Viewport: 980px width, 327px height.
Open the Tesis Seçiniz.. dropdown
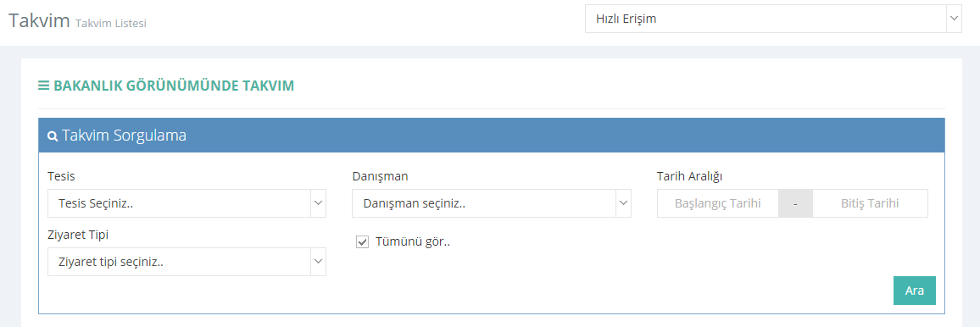click(x=187, y=203)
